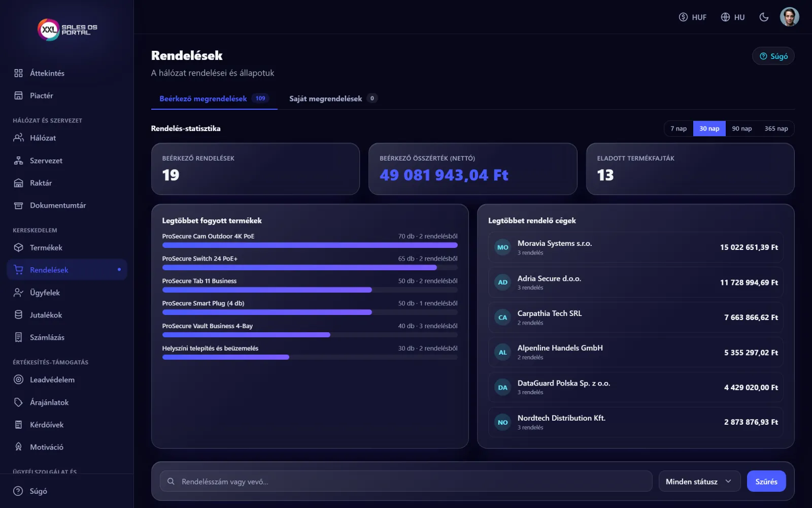Open Nordtech Distribution Kft. row
Image resolution: width=812 pixels, height=508 pixels.
click(635, 422)
